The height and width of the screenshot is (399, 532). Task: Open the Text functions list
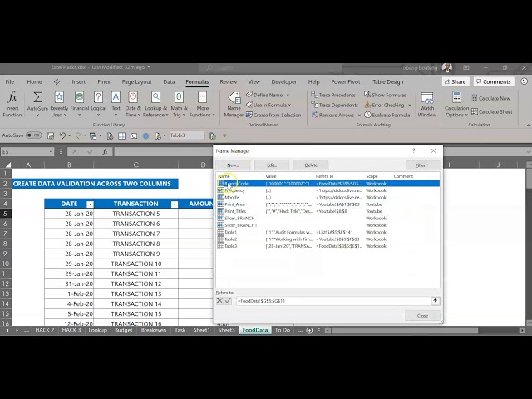coord(116,105)
